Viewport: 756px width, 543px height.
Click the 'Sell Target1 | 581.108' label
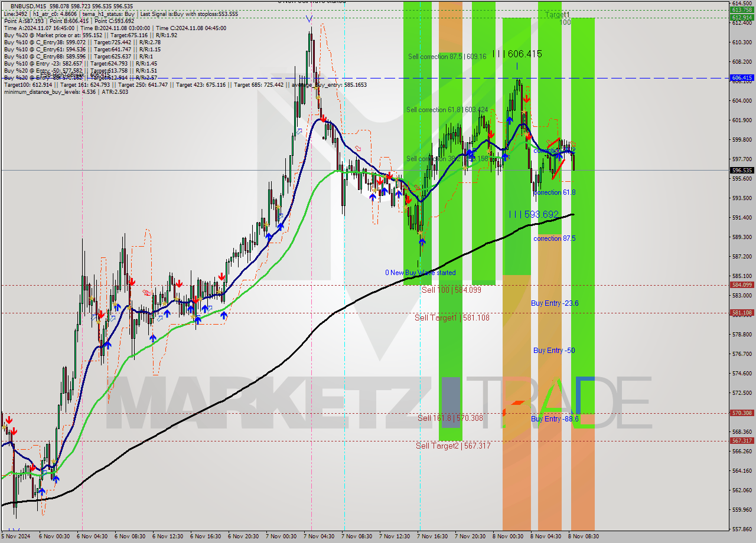452,318
